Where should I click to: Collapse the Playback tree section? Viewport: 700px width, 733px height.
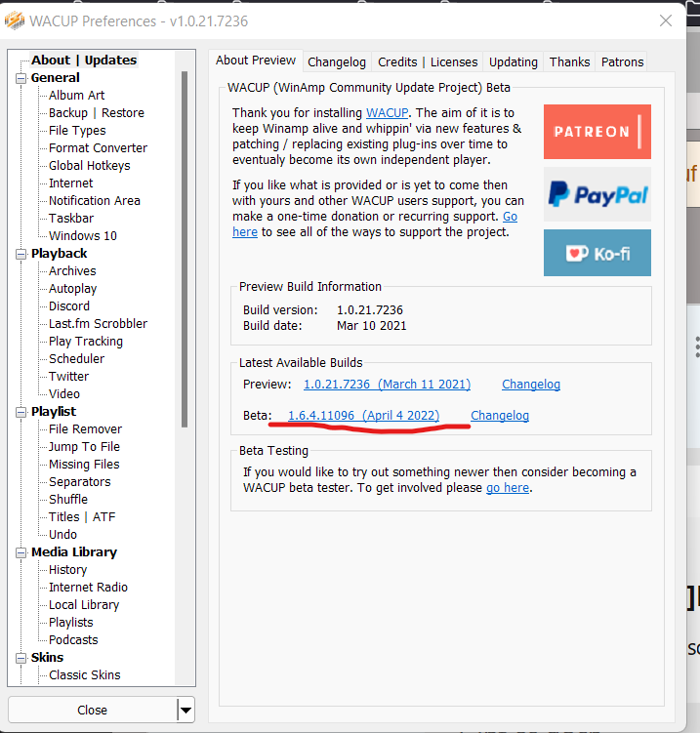click(x=21, y=254)
